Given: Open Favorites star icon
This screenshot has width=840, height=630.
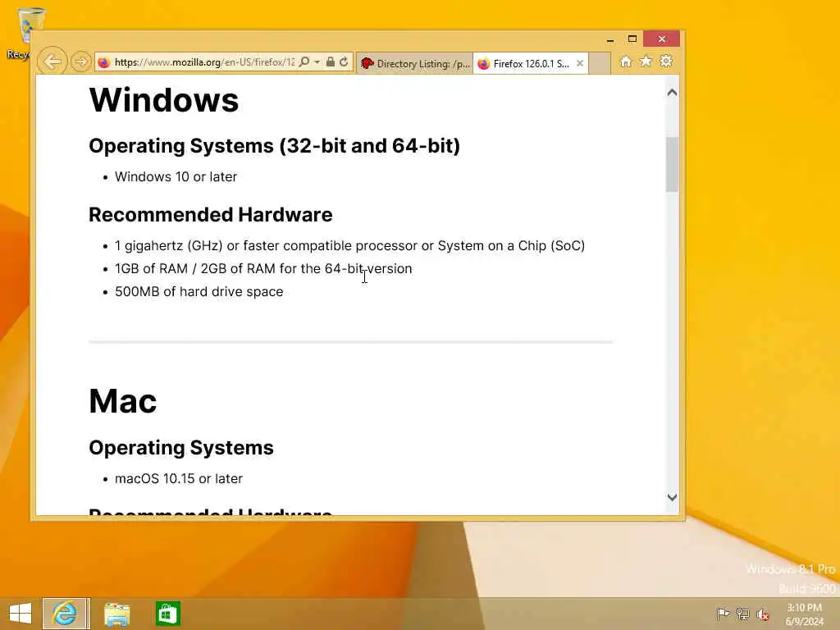Looking at the screenshot, I should [x=646, y=62].
